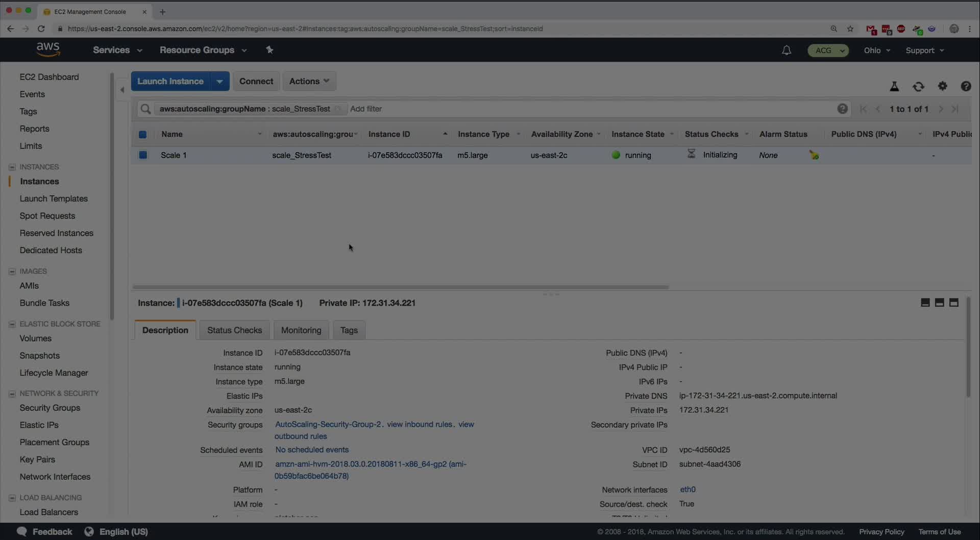Click the alarm status icon for Scale 1

point(814,155)
